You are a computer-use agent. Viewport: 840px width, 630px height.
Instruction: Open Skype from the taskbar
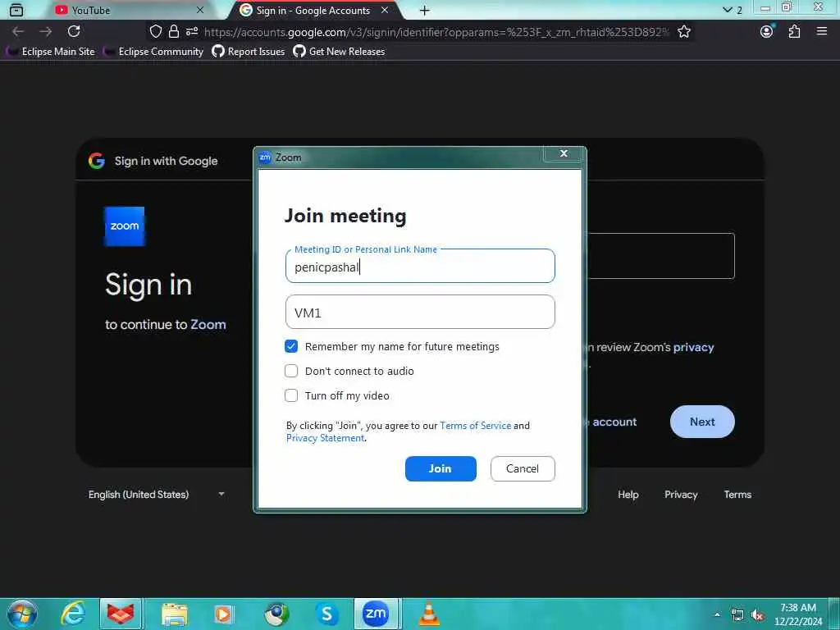coord(326,614)
